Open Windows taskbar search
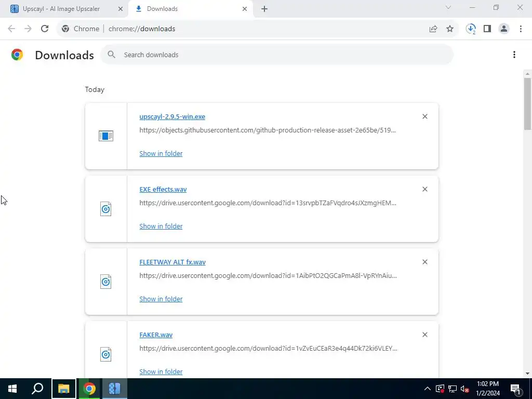The width and height of the screenshot is (532, 399). 37,389
